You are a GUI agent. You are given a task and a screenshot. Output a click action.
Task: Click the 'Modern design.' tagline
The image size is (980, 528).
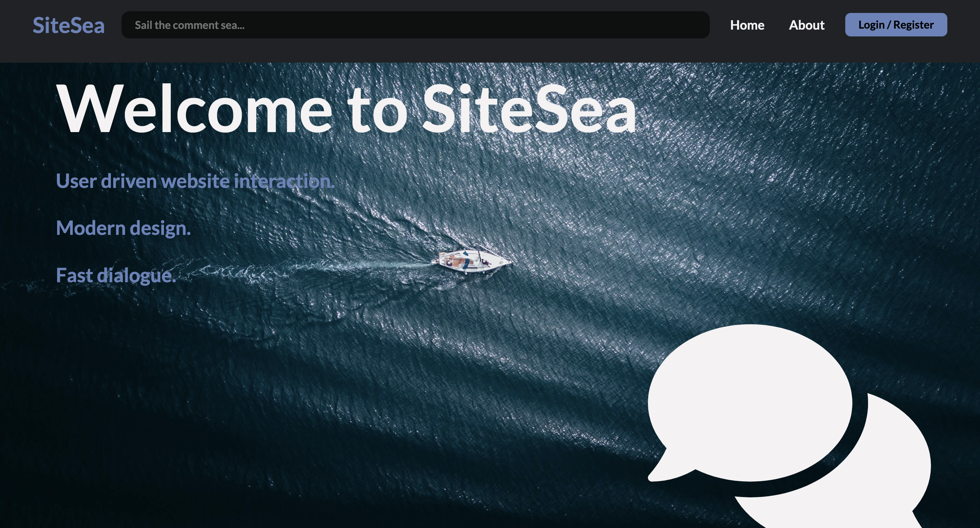coord(123,228)
